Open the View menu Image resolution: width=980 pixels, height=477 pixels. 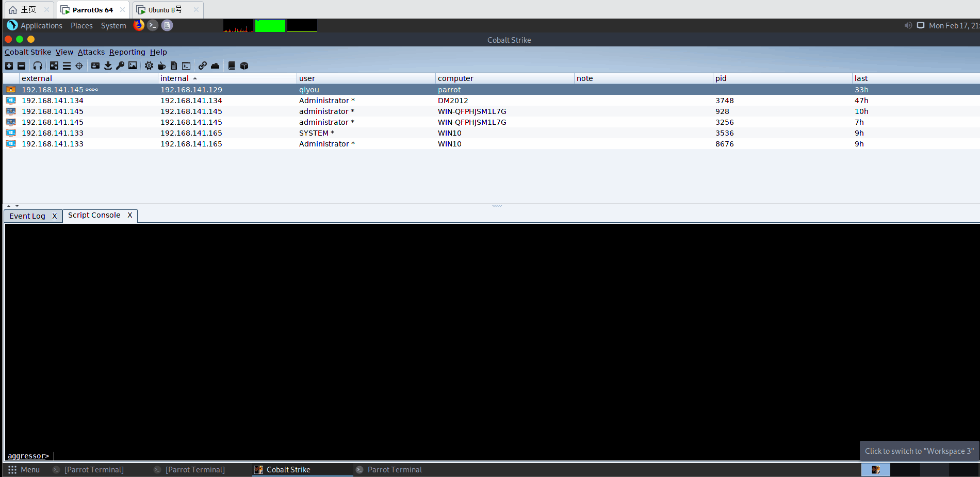64,52
